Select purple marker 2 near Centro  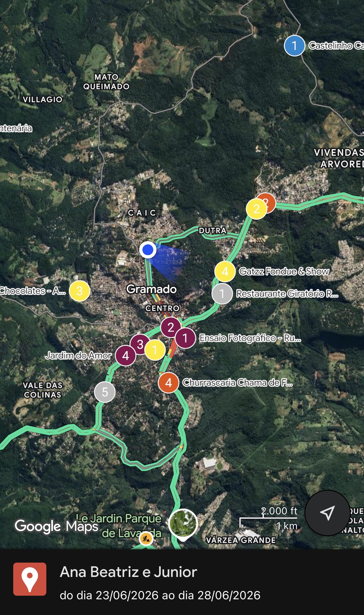pyautogui.click(x=171, y=327)
